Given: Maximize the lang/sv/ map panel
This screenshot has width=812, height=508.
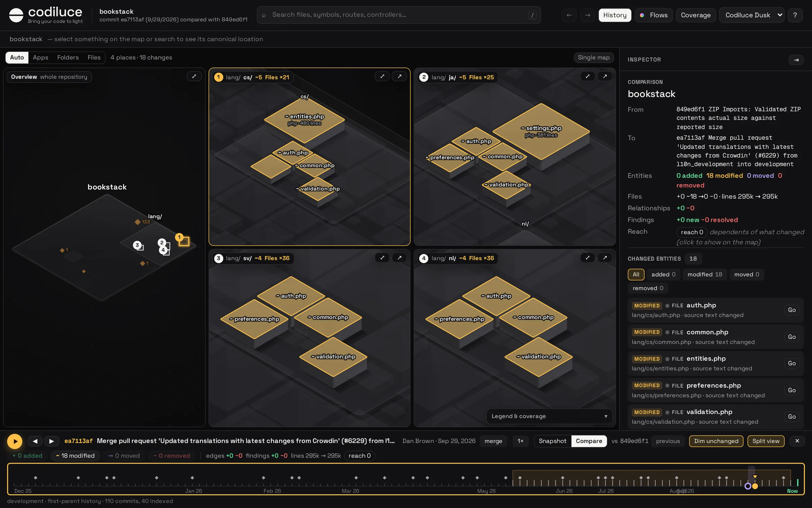Looking at the screenshot, I should [382, 258].
